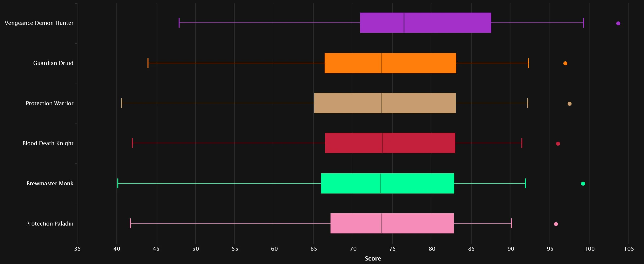Click the Protection Warrior label
The width and height of the screenshot is (644, 264).
[x=50, y=103]
